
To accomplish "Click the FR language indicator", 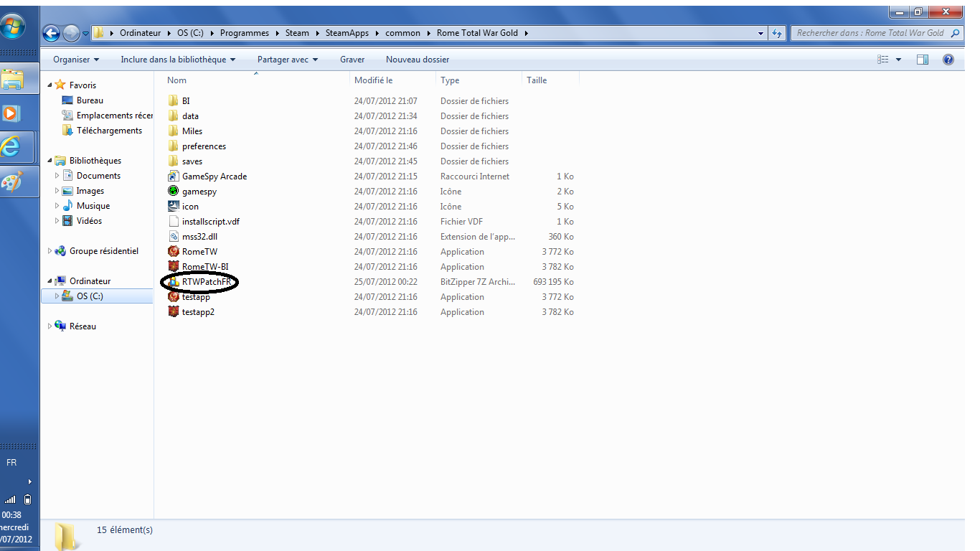I will tap(11, 463).
